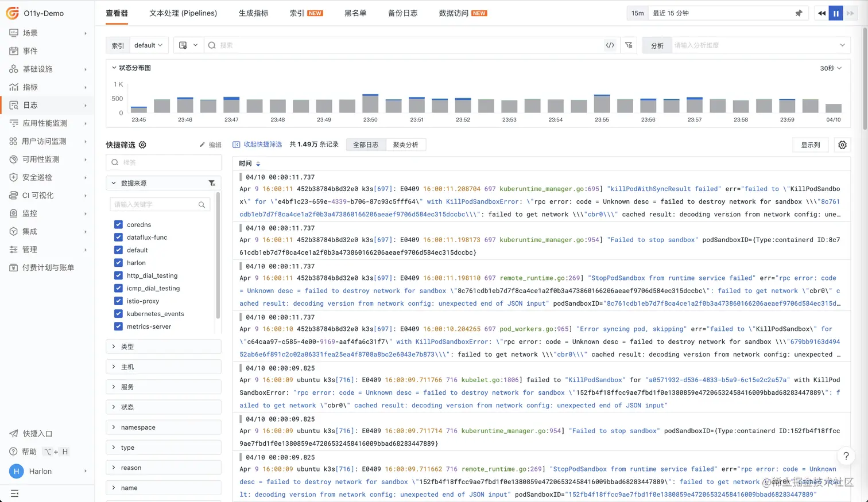The width and height of the screenshot is (868, 502).
Task: Uncheck the http_dial_testing data source
Action: tap(118, 275)
